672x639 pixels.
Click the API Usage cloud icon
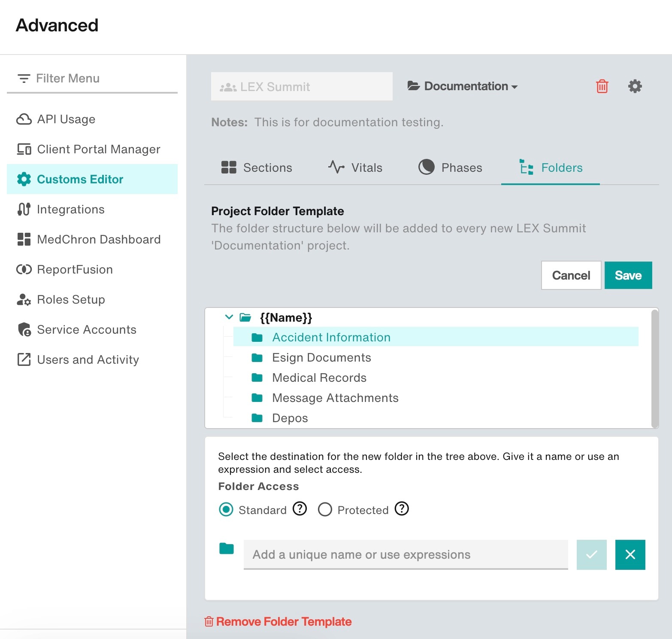point(24,119)
